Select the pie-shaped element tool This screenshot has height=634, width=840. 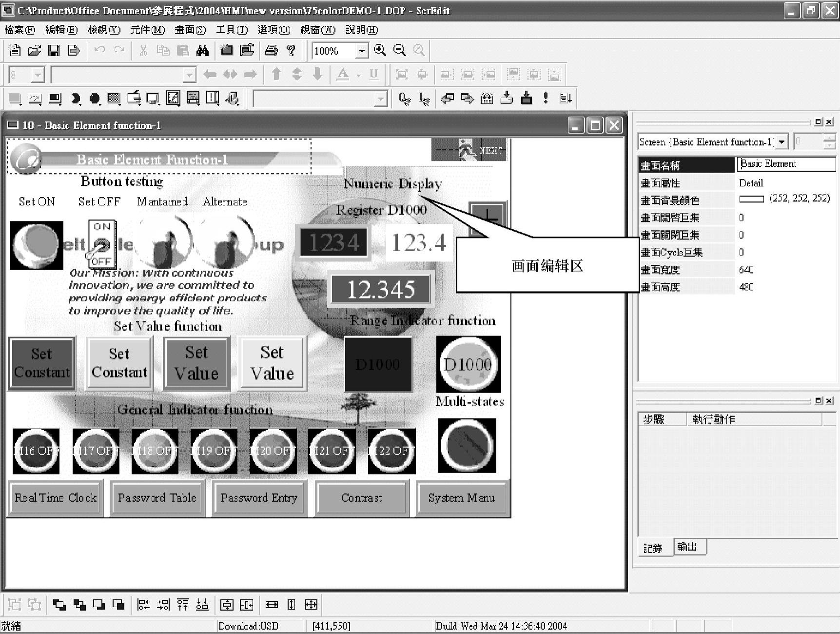click(x=75, y=99)
